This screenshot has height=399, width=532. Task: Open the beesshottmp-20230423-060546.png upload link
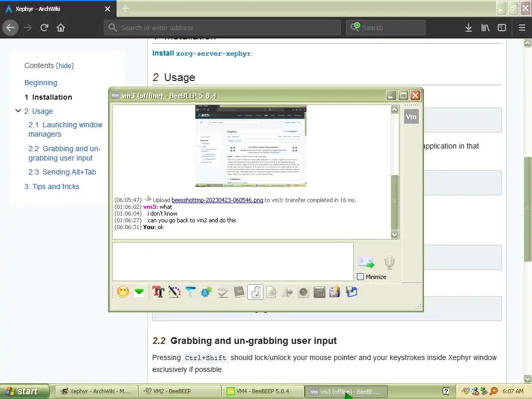pyautogui.click(x=217, y=200)
